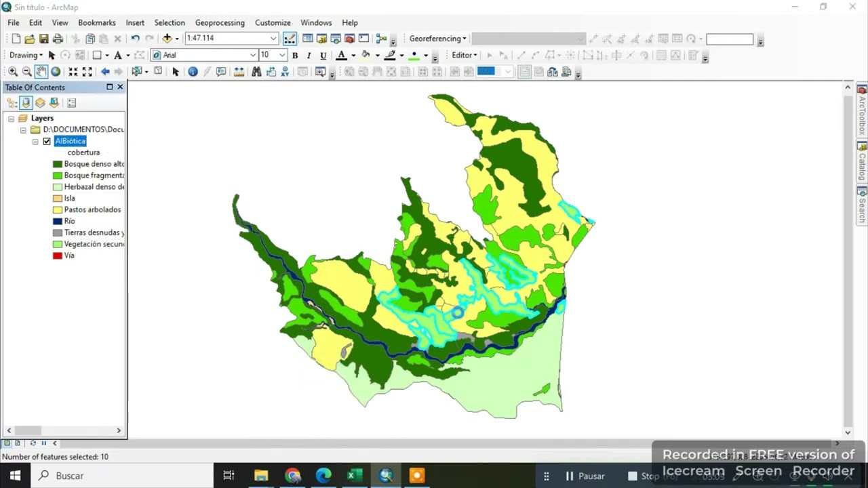868x488 pixels.
Task: Open ModelBuilder window
Action: click(x=381, y=39)
